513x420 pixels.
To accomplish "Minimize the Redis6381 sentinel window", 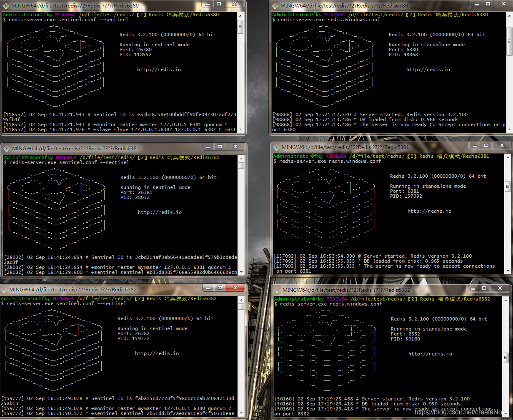I will (209, 147).
